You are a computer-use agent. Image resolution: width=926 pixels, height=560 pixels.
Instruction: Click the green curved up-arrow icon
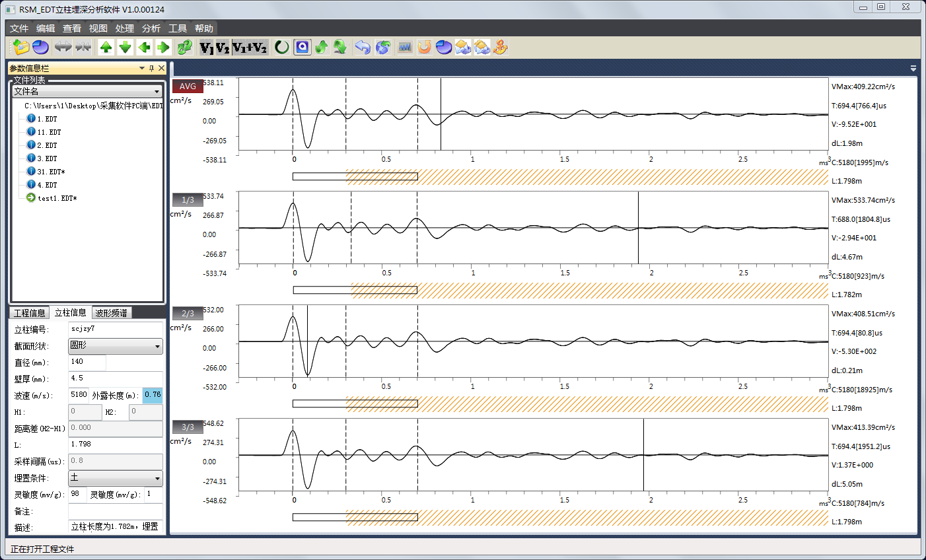pos(322,47)
